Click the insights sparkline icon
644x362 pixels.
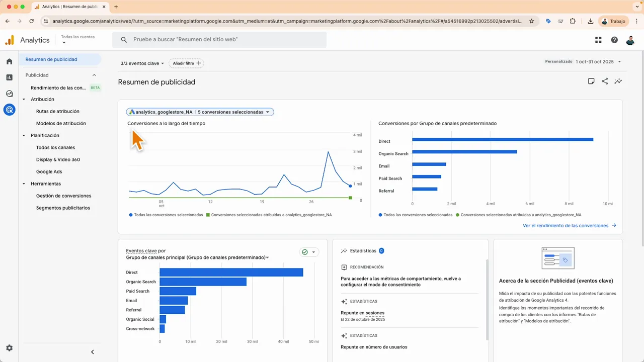point(618,81)
